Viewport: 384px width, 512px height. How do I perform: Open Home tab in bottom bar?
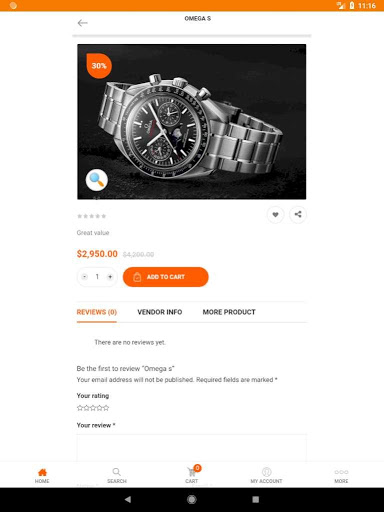(42, 476)
